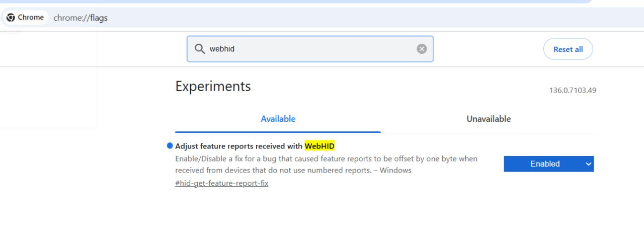Click the blue modified-flag dot indicator

pos(170,146)
